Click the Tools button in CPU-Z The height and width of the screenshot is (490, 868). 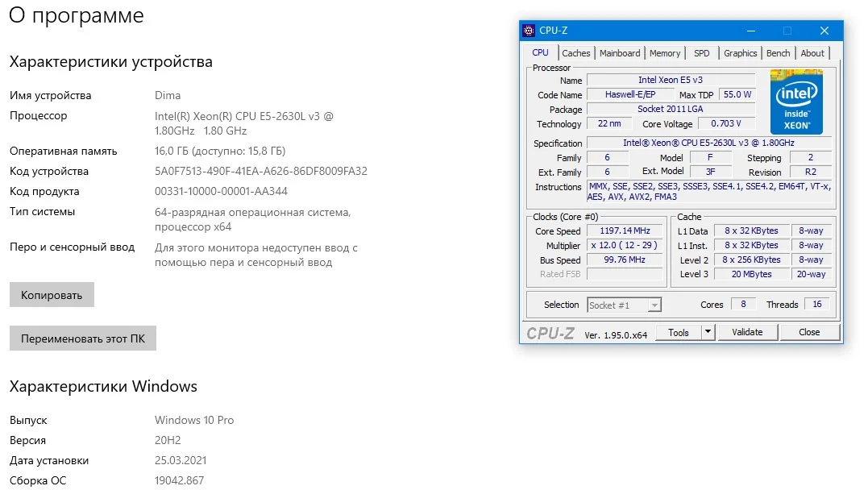tap(678, 332)
